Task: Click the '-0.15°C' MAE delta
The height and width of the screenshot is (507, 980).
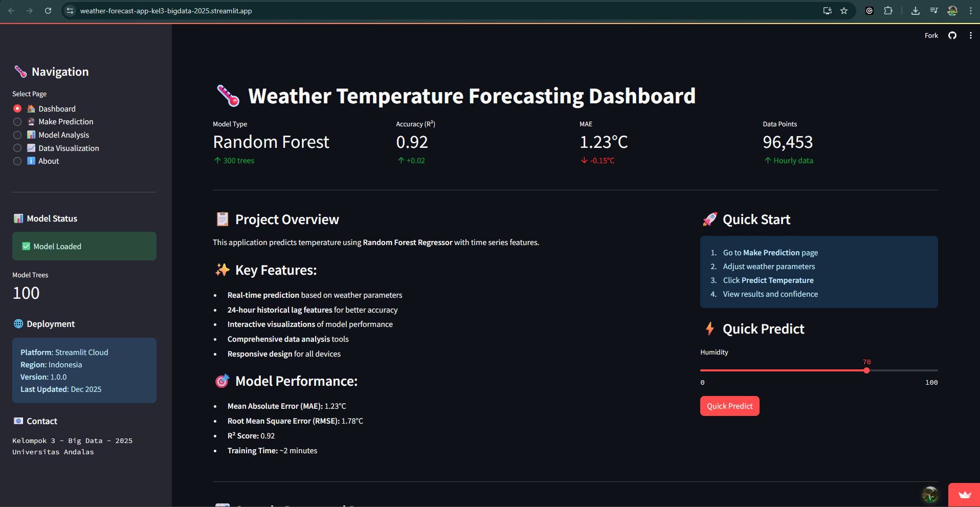Action: click(598, 161)
